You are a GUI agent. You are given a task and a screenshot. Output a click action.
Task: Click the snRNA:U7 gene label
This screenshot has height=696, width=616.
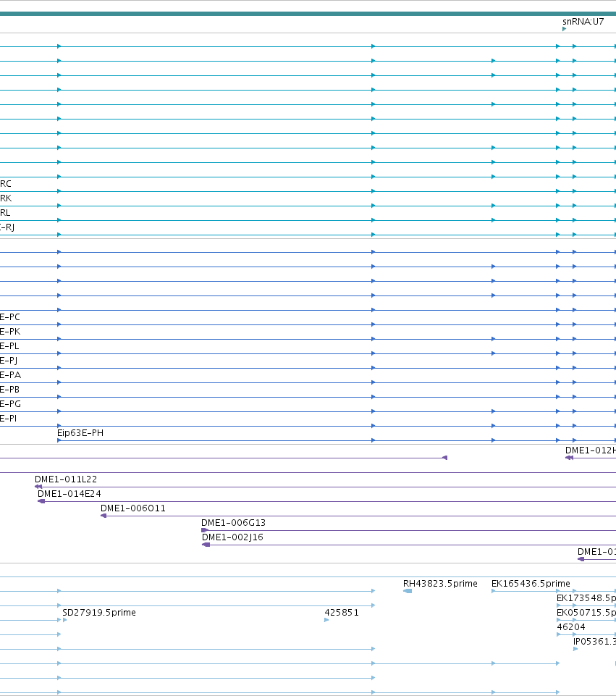pos(583,21)
